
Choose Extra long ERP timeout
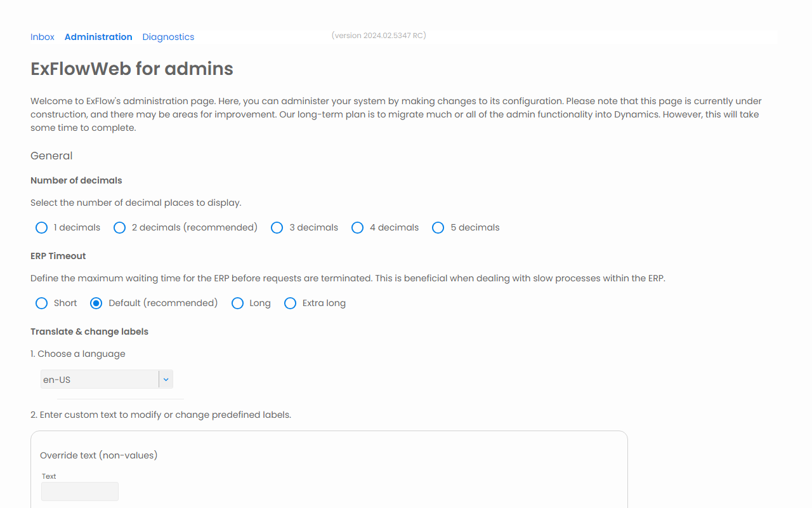[291, 303]
